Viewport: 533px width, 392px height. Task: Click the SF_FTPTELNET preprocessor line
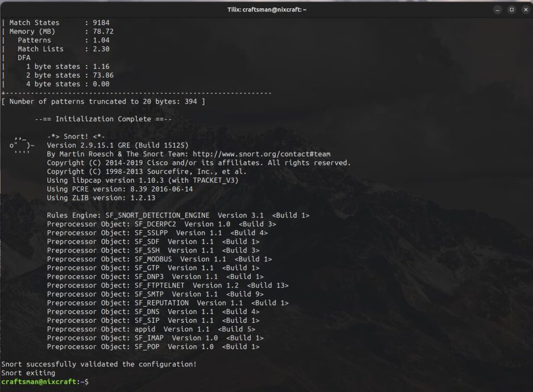point(168,286)
